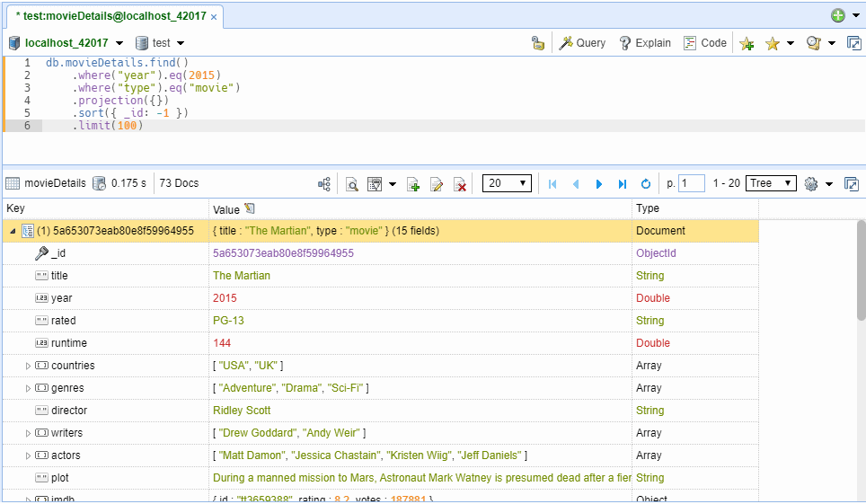Click the detach editor window icon
This screenshot has width=866, height=504.
click(x=853, y=43)
